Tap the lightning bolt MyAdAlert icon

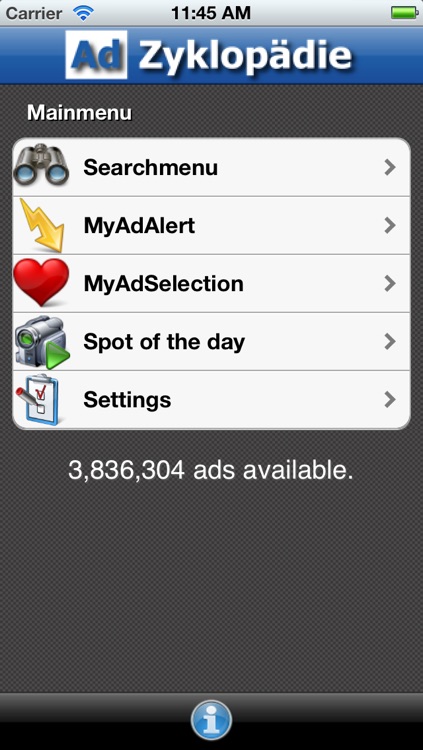click(x=42, y=225)
